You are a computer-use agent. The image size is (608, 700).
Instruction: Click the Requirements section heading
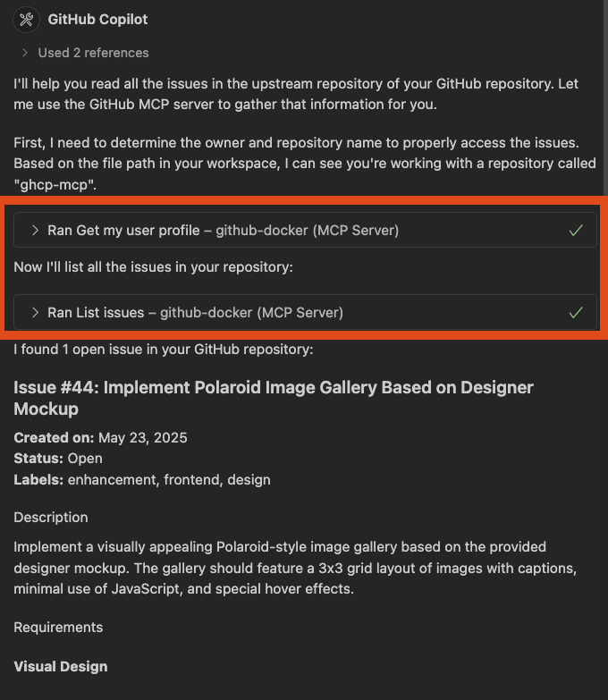[x=58, y=628]
